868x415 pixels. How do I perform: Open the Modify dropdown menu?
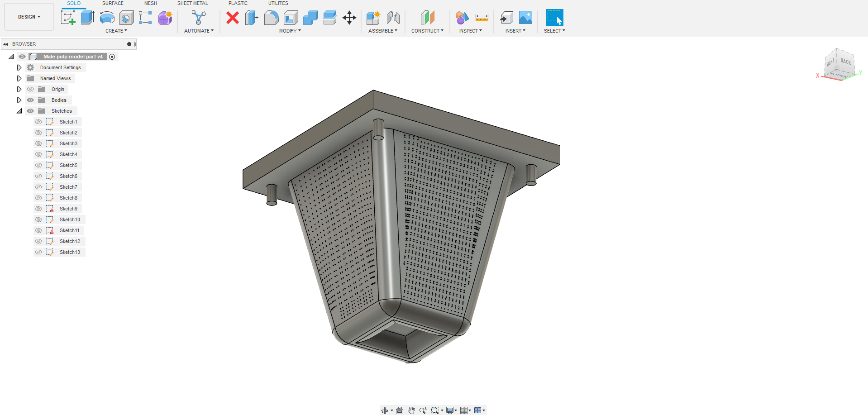tap(290, 31)
